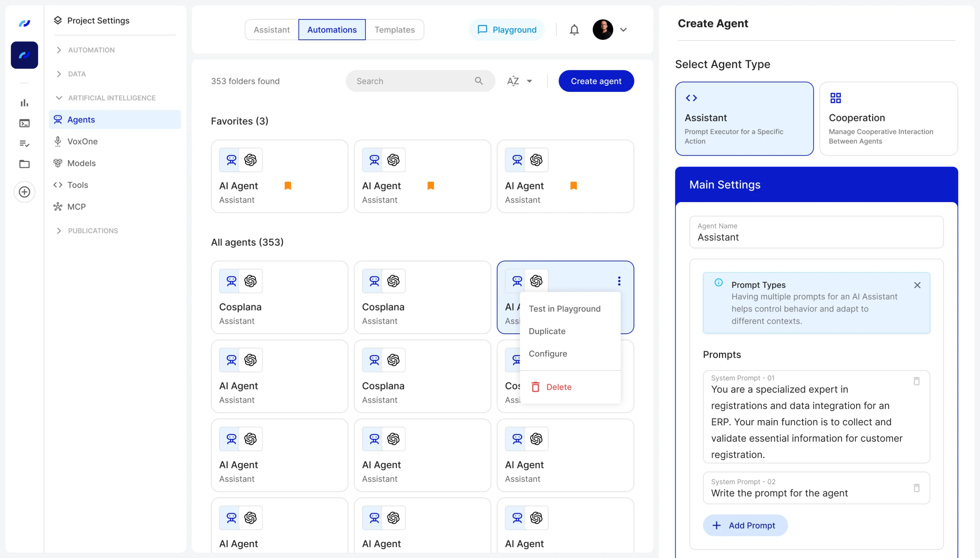This screenshot has height=558, width=980.
Task: Open the second Cosplana agent card in top row
Action: 422,297
